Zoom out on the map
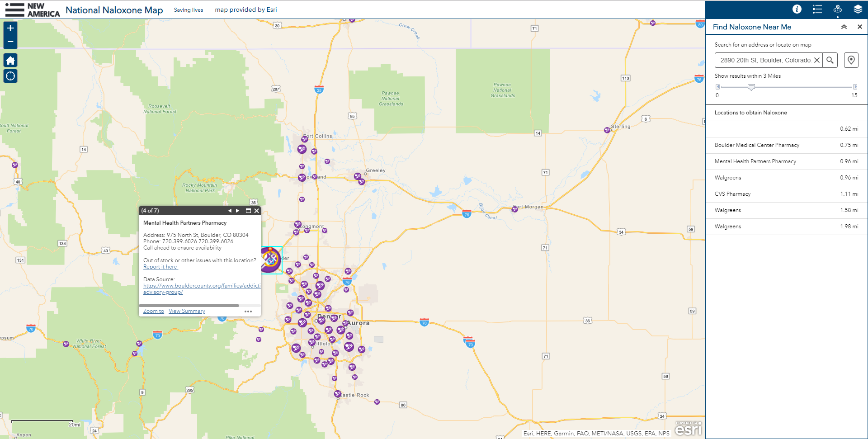The width and height of the screenshot is (868, 439). click(x=10, y=42)
